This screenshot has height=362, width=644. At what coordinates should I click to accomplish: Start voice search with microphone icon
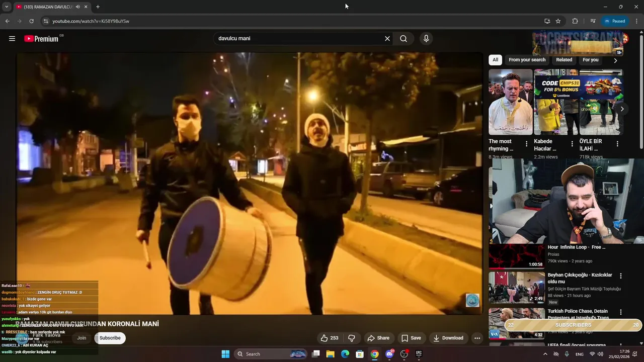426,39
